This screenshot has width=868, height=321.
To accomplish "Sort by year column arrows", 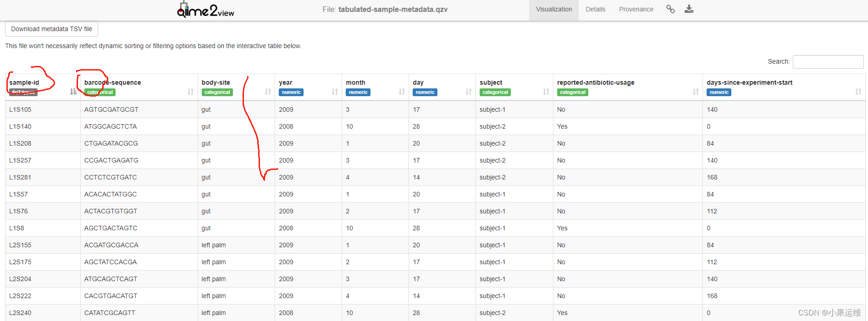I will tap(335, 92).
